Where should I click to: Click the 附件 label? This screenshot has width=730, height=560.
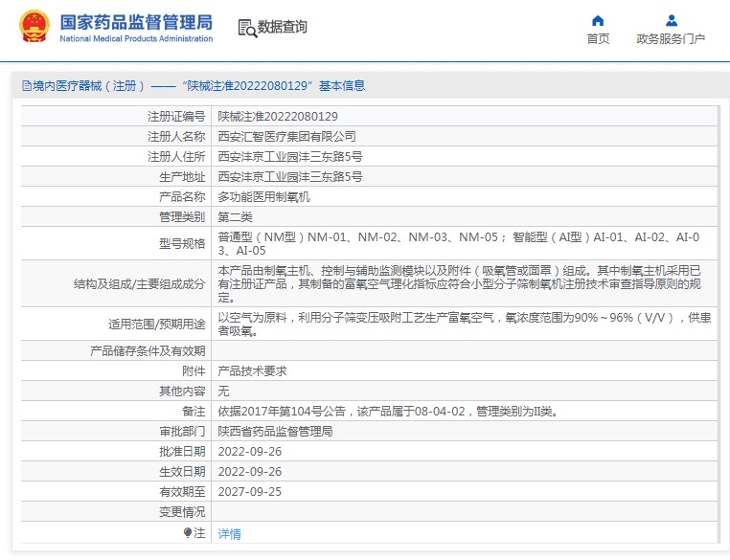[194, 370]
